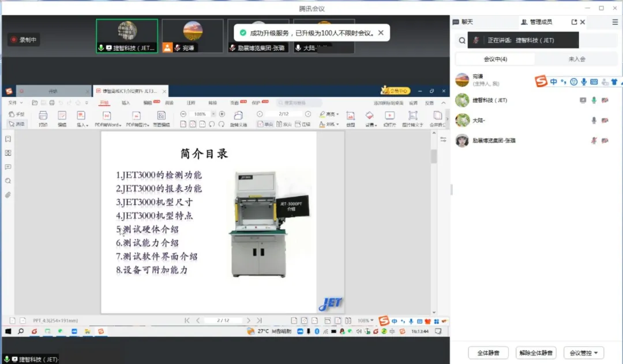Collapse the WPS ribbon with chevron
Viewport: 623px width, 364px height.
[x=444, y=103]
